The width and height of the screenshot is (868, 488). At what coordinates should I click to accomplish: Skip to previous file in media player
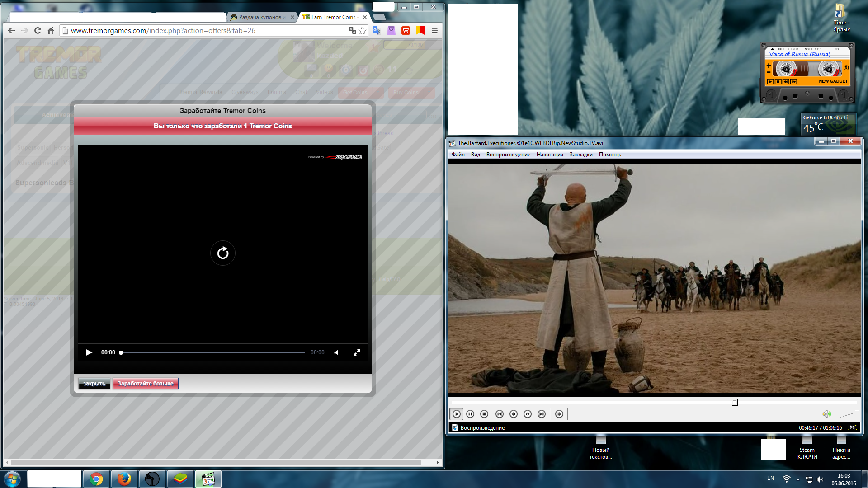click(499, 414)
